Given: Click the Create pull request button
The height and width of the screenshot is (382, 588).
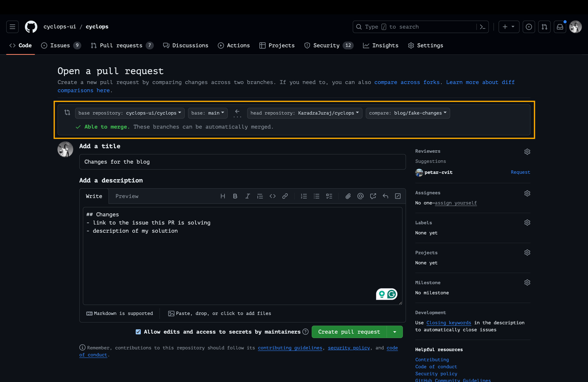Looking at the screenshot, I should pyautogui.click(x=349, y=332).
